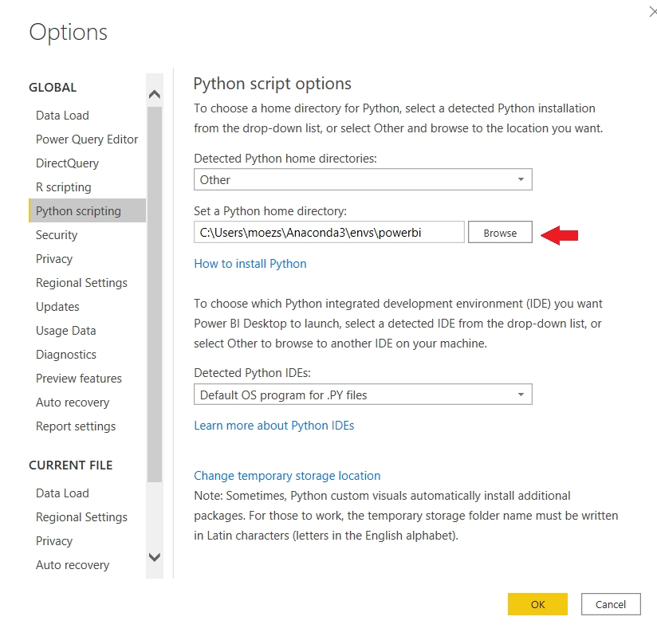Open How to install Python link
This screenshot has height=644, width=657.
(250, 264)
